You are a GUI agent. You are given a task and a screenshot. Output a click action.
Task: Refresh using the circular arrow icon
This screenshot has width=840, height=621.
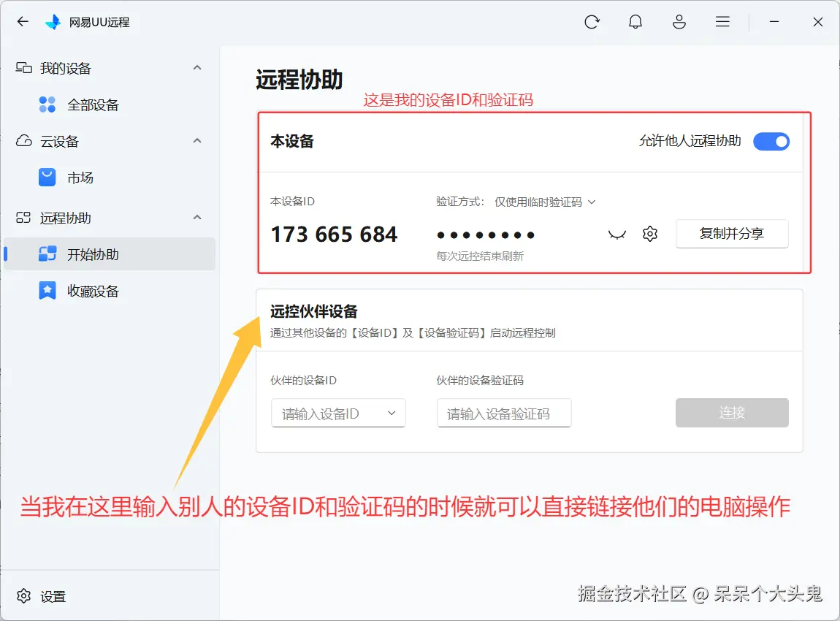592,22
